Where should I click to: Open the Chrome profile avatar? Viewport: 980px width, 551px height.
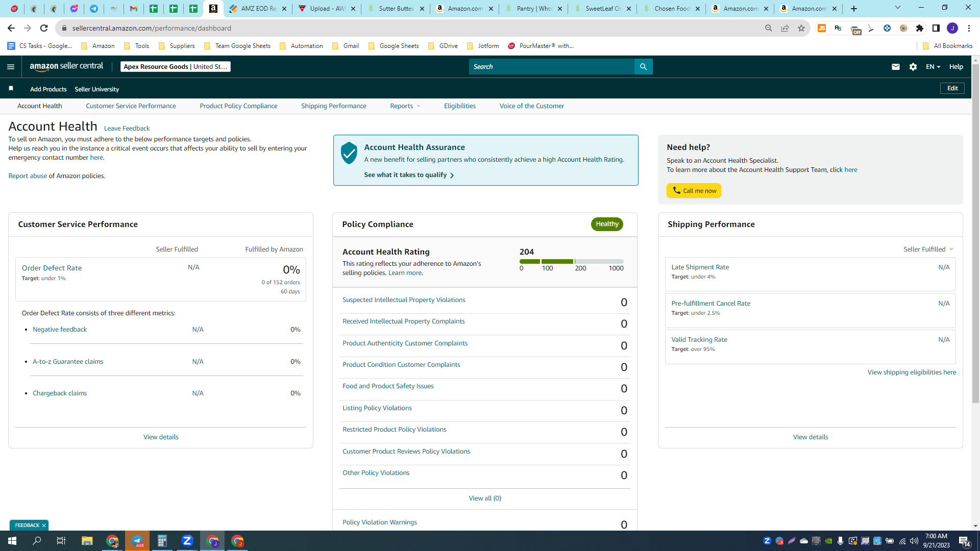click(952, 28)
